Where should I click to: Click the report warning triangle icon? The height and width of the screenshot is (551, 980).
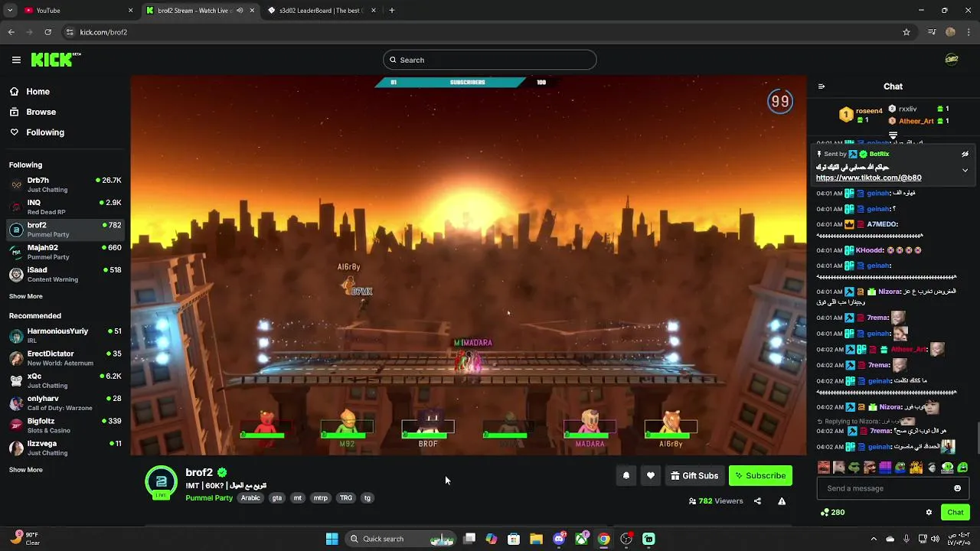click(x=782, y=501)
